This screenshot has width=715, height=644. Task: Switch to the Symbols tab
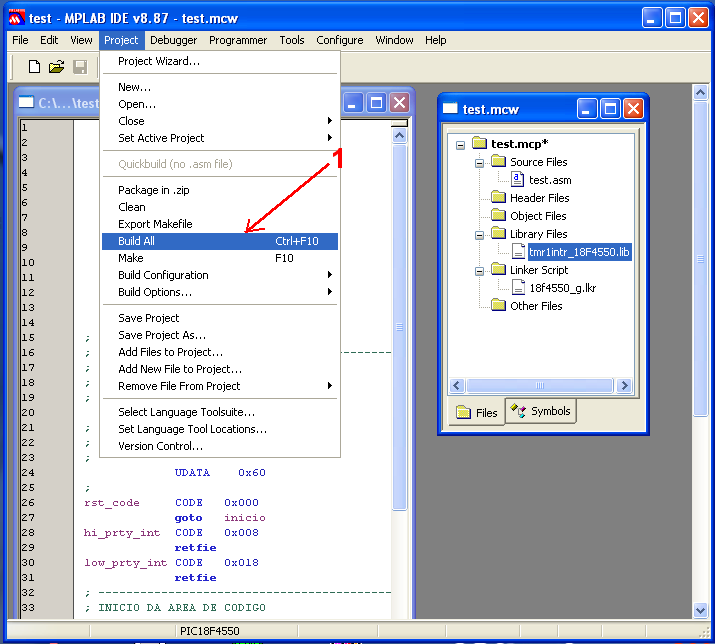click(x=540, y=411)
